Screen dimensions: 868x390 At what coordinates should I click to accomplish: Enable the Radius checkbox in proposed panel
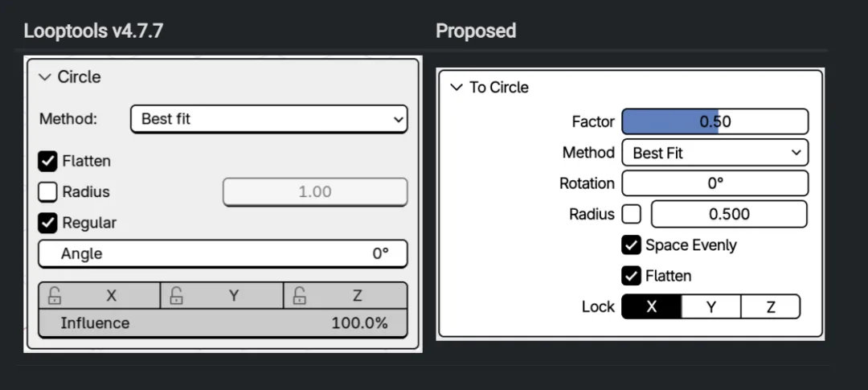click(632, 215)
